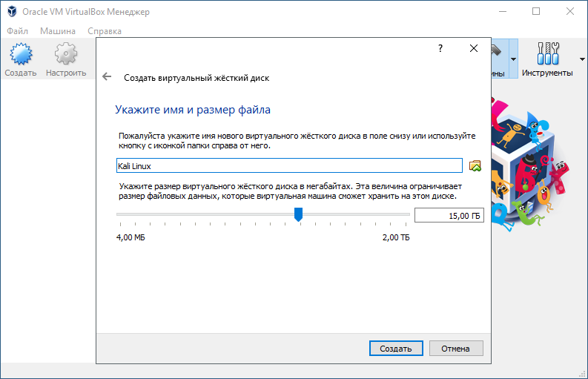Minimize the VirtualBox Manager window

pyautogui.click(x=503, y=11)
